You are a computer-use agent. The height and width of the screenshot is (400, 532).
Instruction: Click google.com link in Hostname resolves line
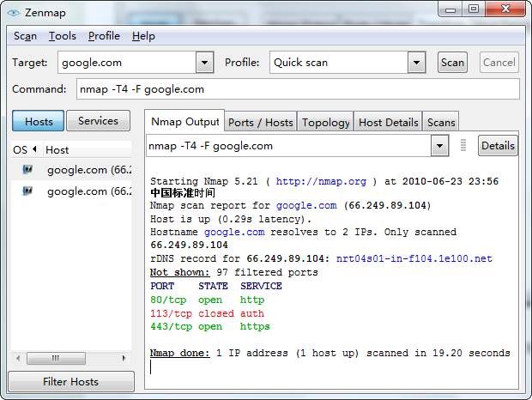(x=234, y=232)
